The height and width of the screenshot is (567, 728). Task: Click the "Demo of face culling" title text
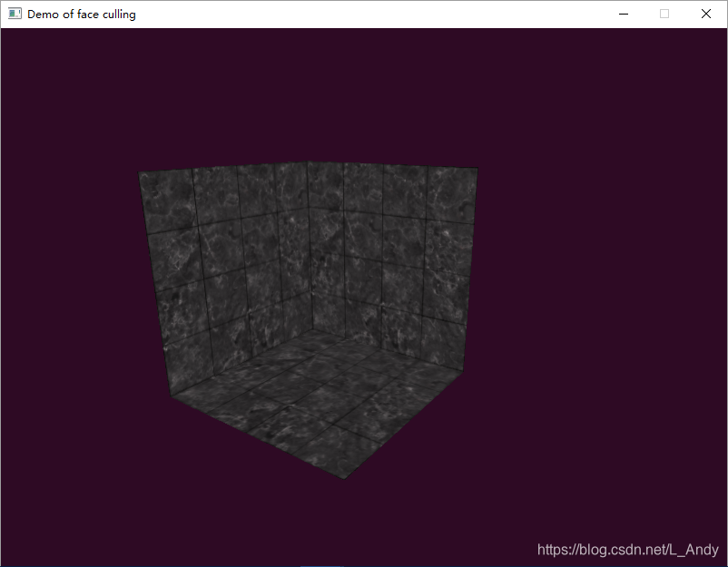(82, 15)
